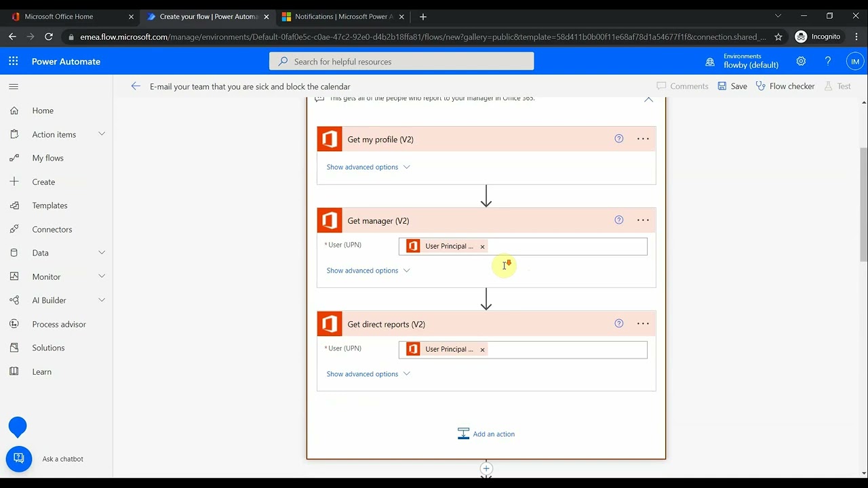Open the app launcher waffle icon
The width and height of the screenshot is (868, 488).
[x=14, y=61]
